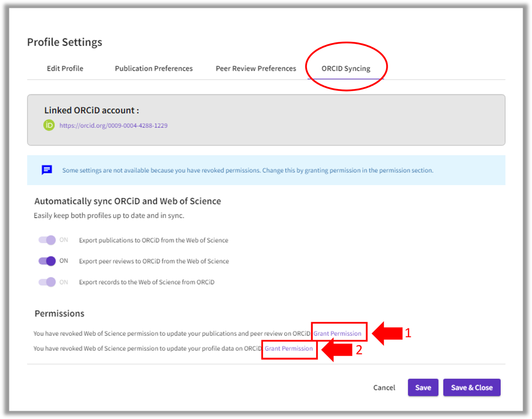532x419 pixels.
Task: Select the ORCID Syncing tab
Action: pyautogui.click(x=346, y=68)
